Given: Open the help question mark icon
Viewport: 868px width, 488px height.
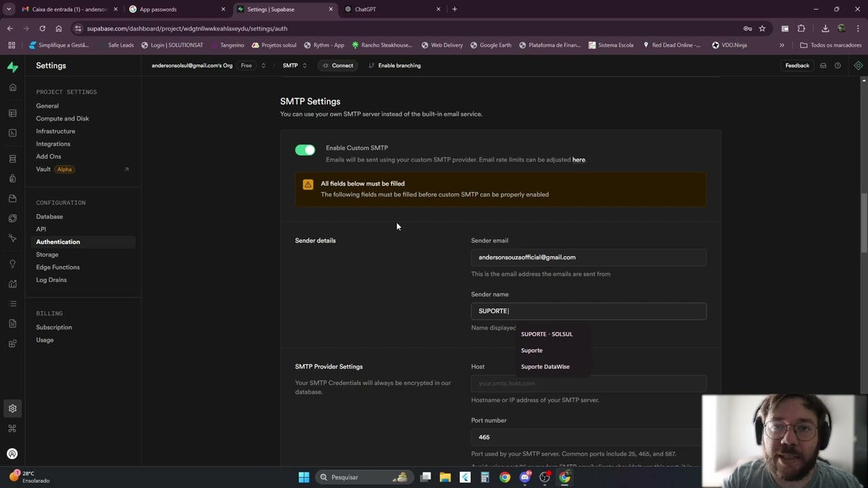Looking at the screenshot, I should click(837, 66).
